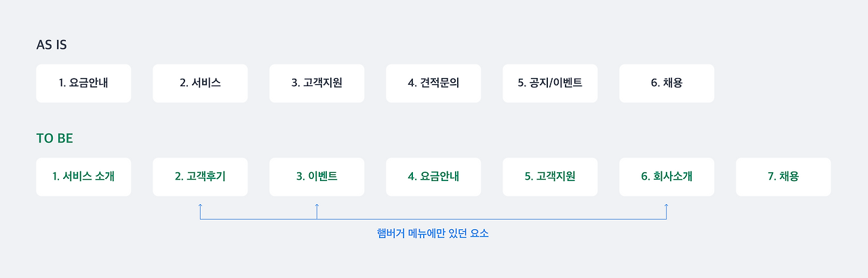Click the '2. 고객후기' green menu box

click(x=200, y=177)
